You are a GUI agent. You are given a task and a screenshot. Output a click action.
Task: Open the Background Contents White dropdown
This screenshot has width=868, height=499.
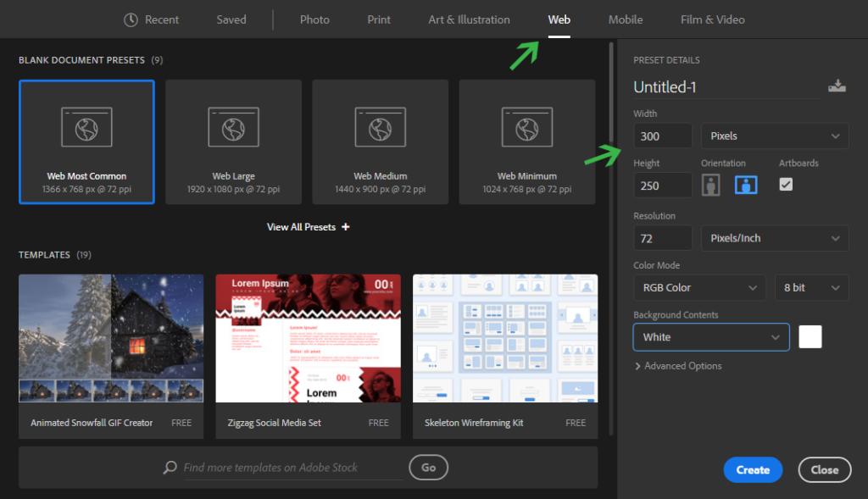711,337
